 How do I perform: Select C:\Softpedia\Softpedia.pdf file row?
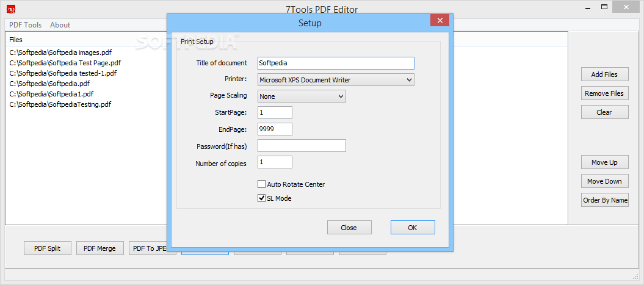(x=49, y=84)
